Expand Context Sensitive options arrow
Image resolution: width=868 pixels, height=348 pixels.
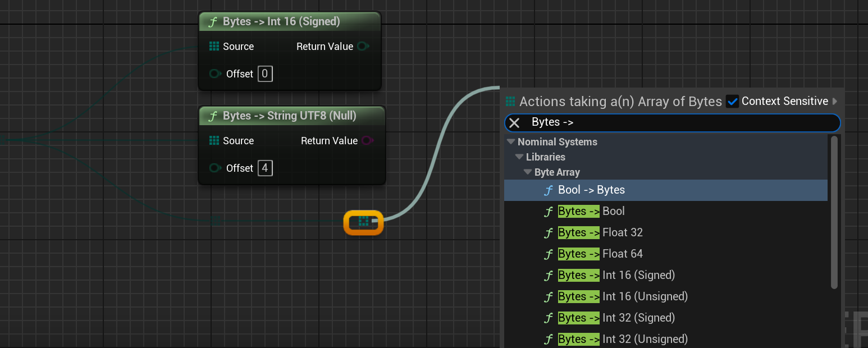(x=835, y=102)
